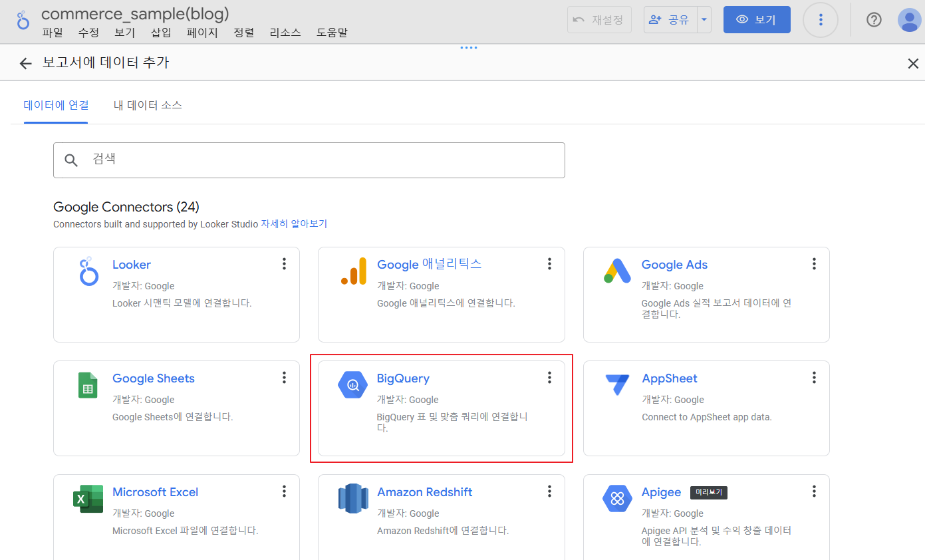The image size is (925, 560).
Task: Click the Apigee title
Action: (x=661, y=492)
